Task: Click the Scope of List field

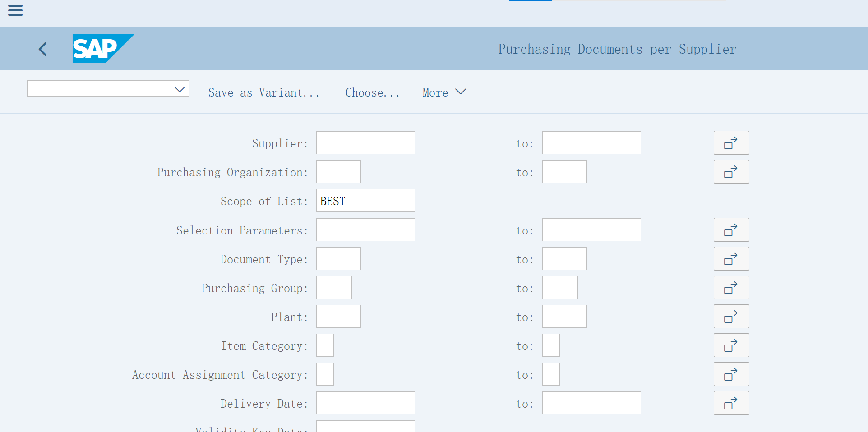Action: (x=365, y=201)
